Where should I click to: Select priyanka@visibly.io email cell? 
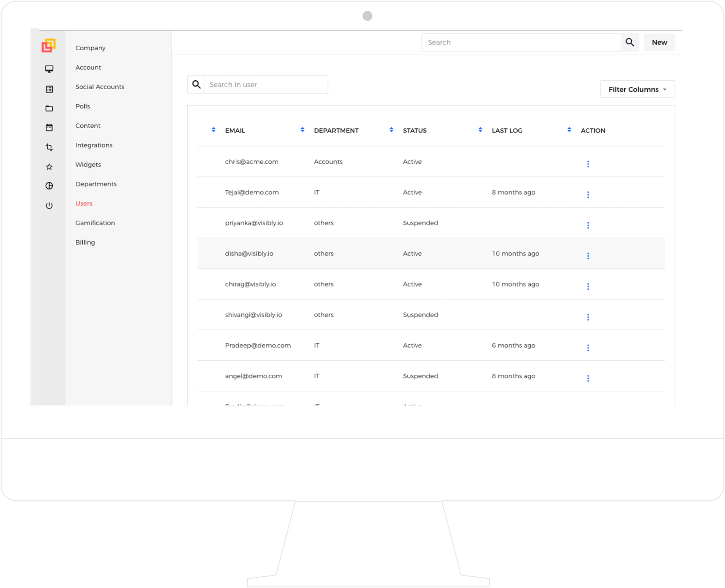click(x=254, y=223)
